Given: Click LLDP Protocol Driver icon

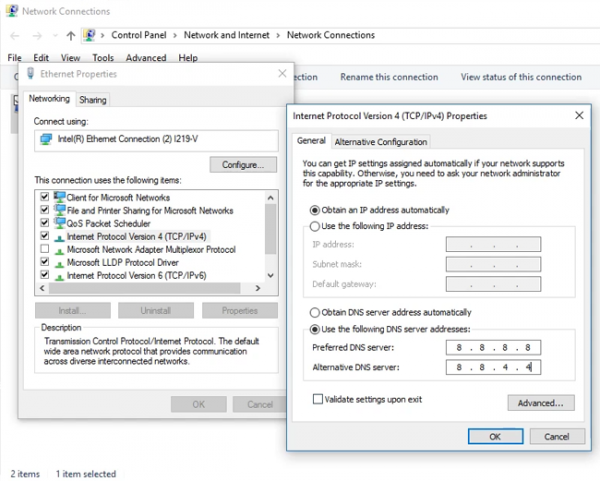Looking at the screenshot, I should point(59,264).
